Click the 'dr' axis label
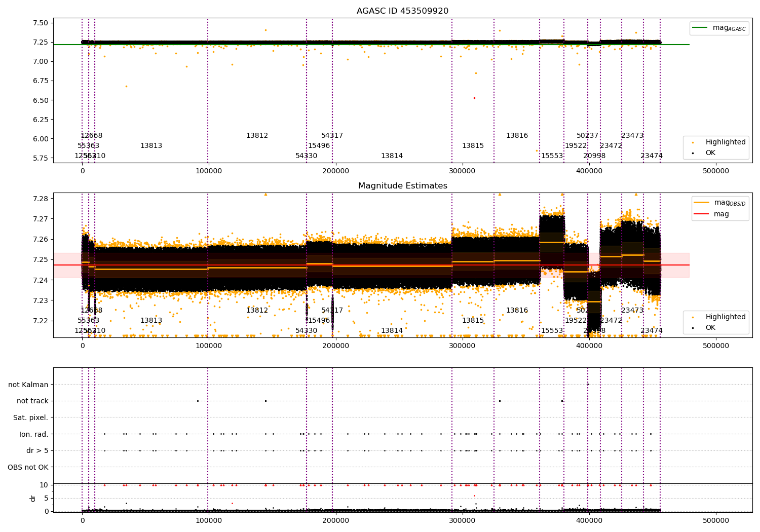Screen dimensions: 760x532 coord(33,498)
